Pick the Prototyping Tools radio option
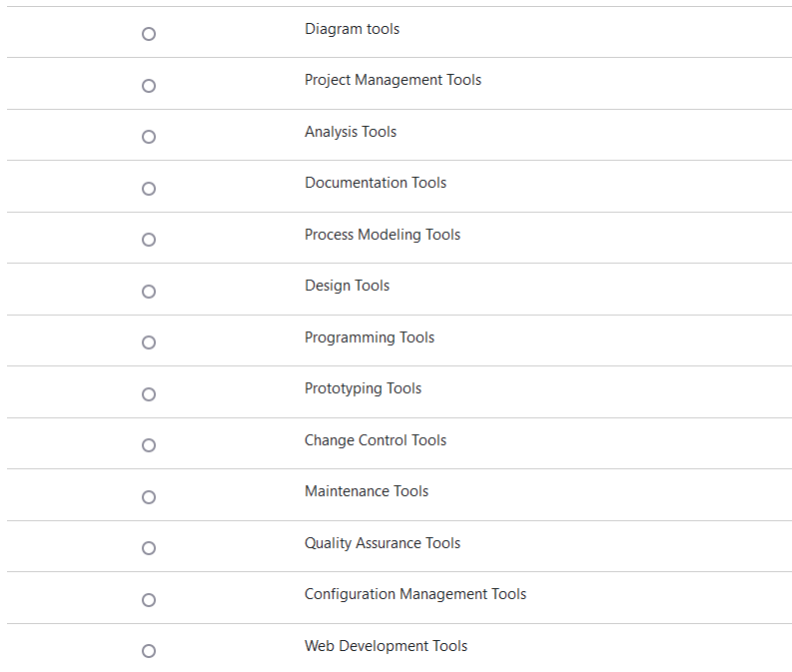The image size is (792, 672). 149,394
